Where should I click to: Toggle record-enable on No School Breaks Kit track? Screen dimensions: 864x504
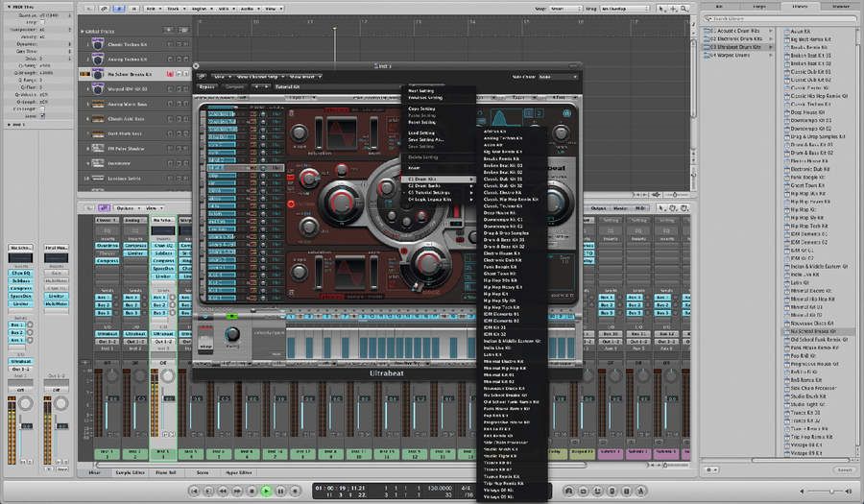[x=170, y=74]
